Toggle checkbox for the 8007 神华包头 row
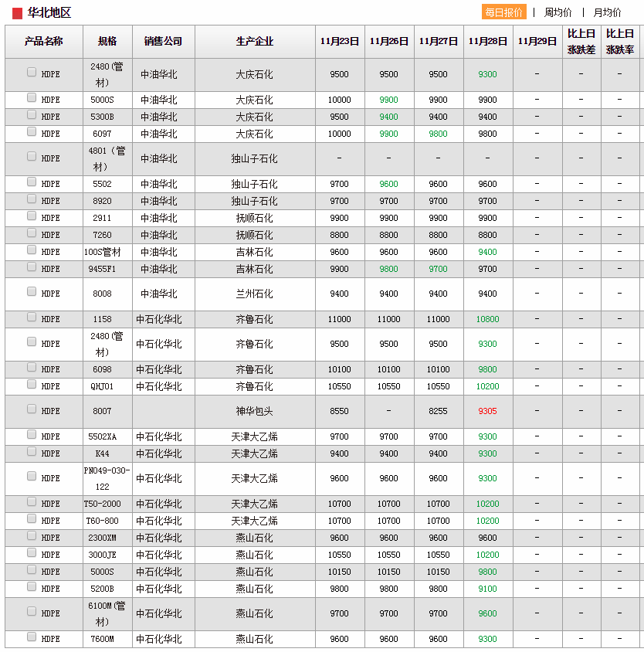 [32, 409]
